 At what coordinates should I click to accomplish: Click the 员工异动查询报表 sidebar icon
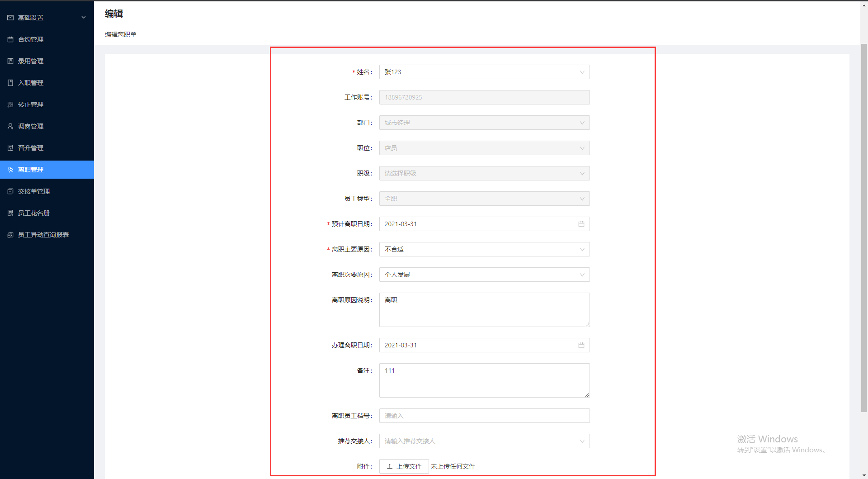(x=10, y=235)
